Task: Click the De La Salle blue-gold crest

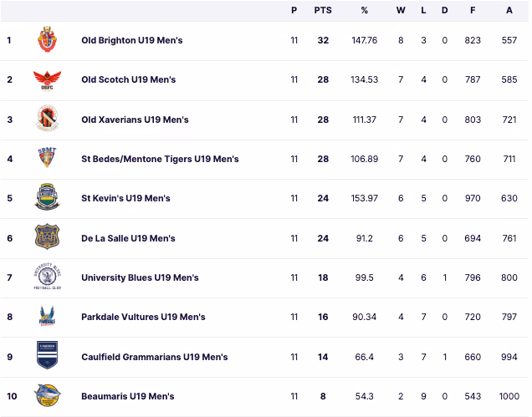Action: [47, 236]
